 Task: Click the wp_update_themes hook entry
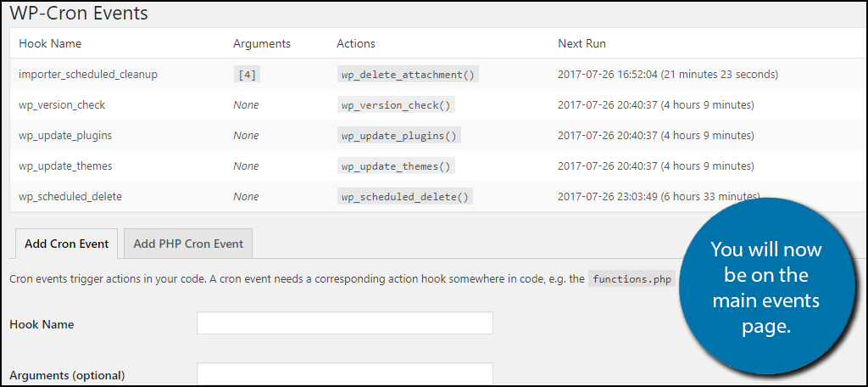click(x=65, y=166)
